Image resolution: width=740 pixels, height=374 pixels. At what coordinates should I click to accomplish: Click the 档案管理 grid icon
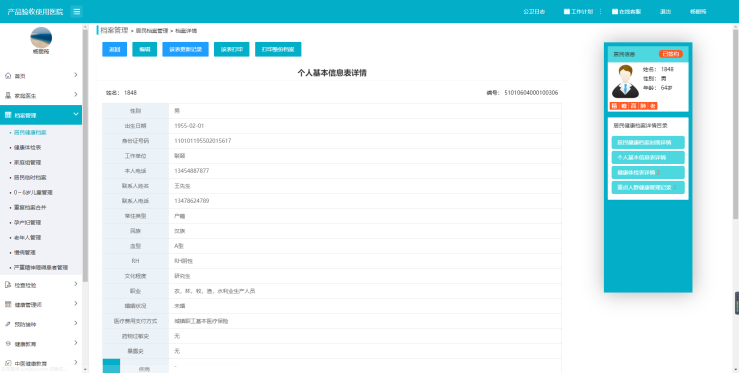[x=8, y=115]
